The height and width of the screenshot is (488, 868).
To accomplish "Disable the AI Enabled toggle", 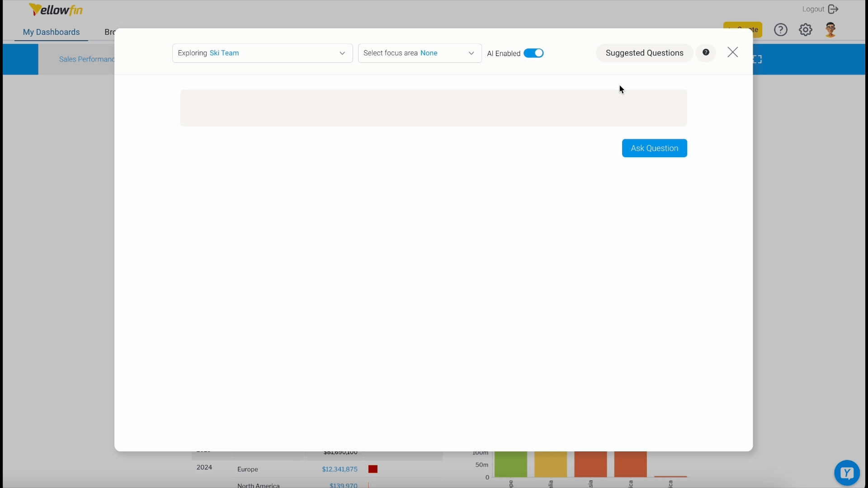I will tap(534, 53).
